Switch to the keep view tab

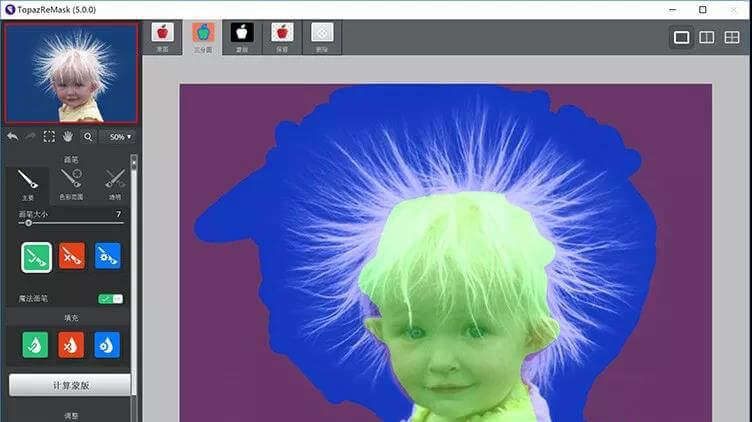click(282, 37)
